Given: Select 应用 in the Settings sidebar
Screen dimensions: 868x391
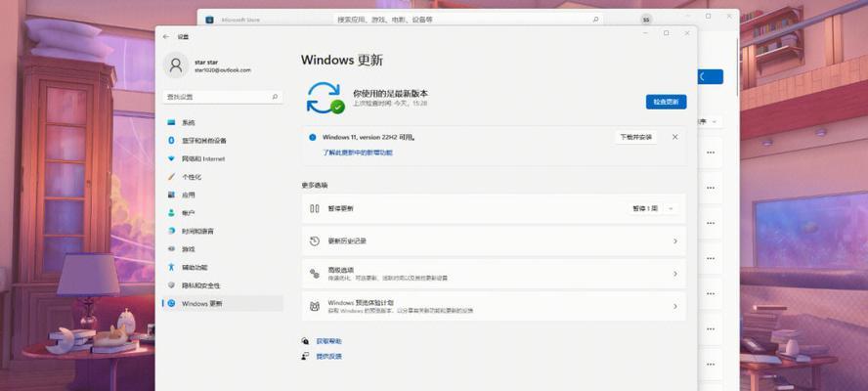Looking at the screenshot, I should click(x=223, y=195).
